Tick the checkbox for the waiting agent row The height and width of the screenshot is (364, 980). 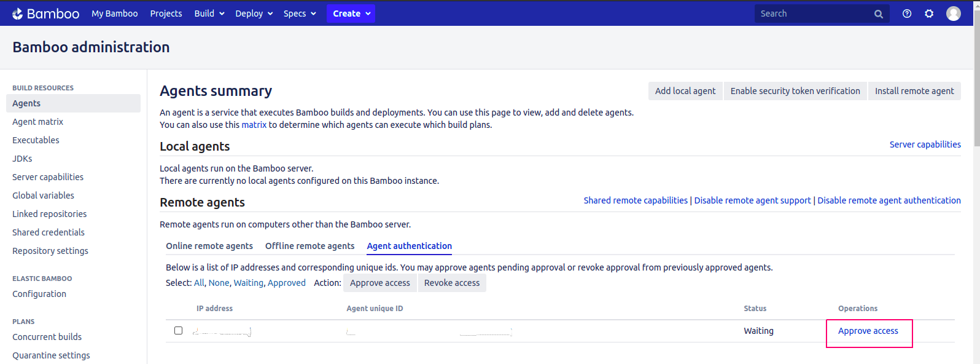[x=178, y=331]
